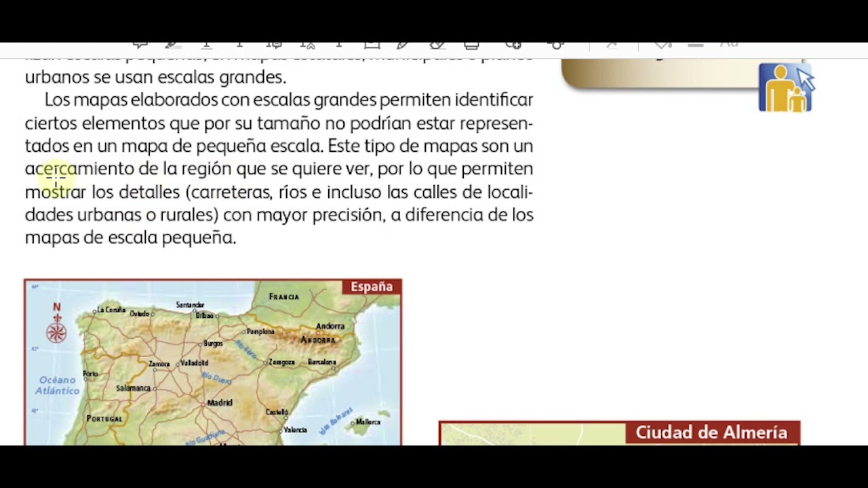The image size is (868, 488).
Task: Click 'Barcelona' on the map
Action: (321, 362)
